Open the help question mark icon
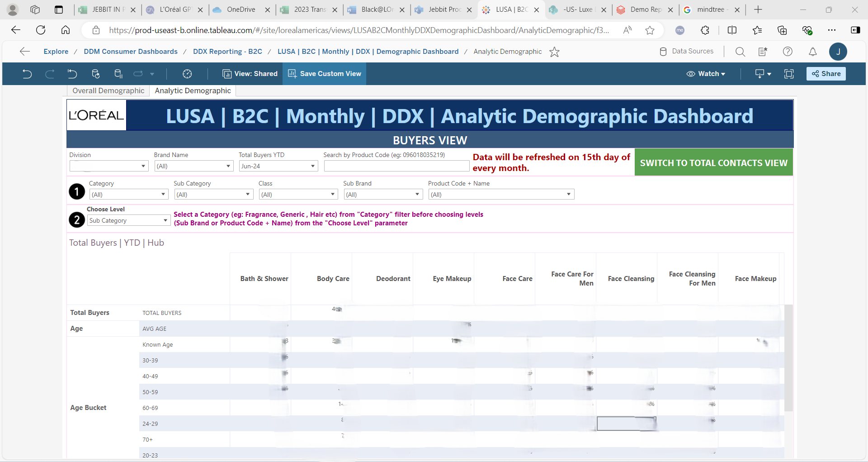The height and width of the screenshot is (462, 868). (x=788, y=52)
